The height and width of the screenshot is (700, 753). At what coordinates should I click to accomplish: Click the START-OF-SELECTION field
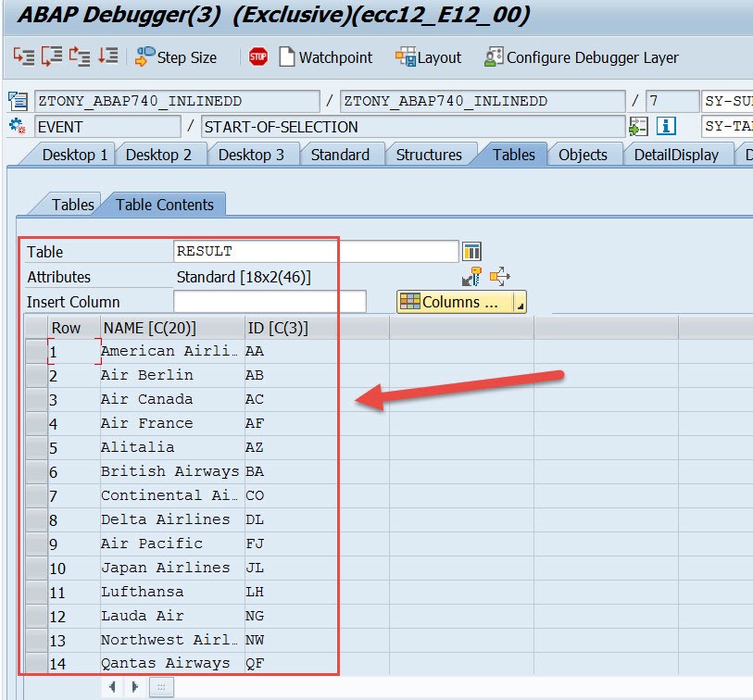tap(413, 127)
